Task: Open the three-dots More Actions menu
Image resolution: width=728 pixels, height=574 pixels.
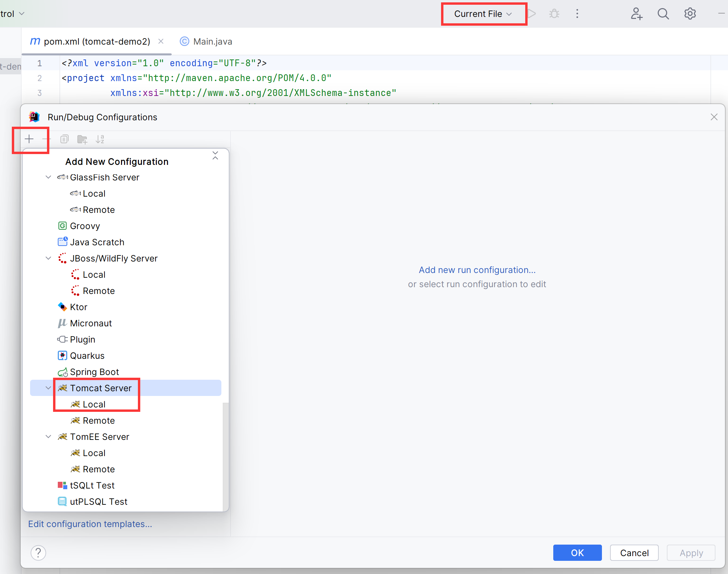Action: pos(577,14)
